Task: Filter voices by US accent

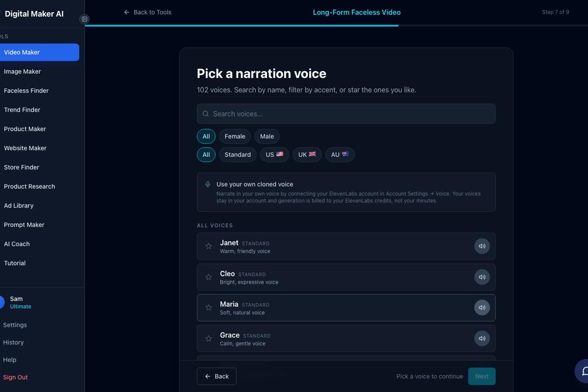Action: 274,154
